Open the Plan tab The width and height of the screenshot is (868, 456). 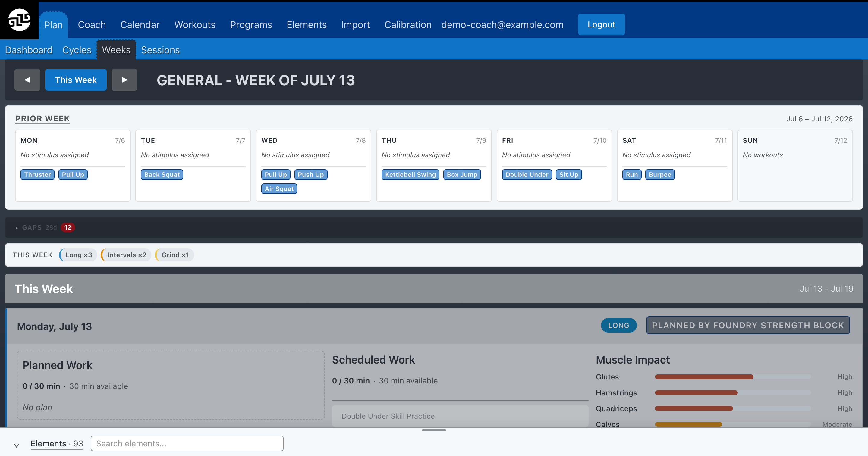pos(53,25)
